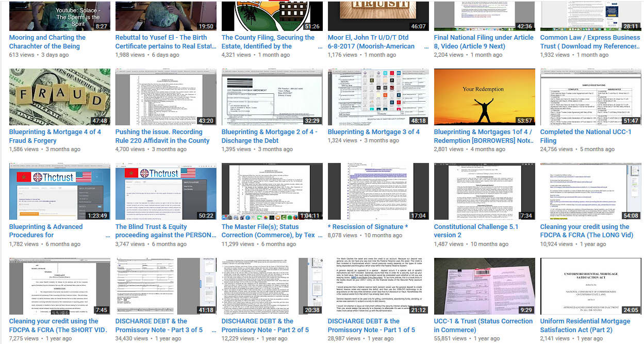The height and width of the screenshot is (344, 644).
Task: Open 'Constitutional Challenge 5.1 version 2' title
Action: [476, 231]
